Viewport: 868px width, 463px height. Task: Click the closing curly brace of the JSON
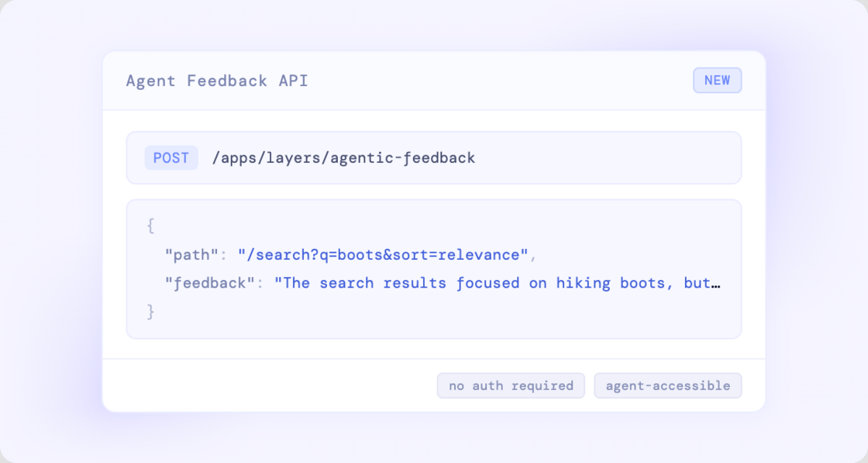(150, 312)
